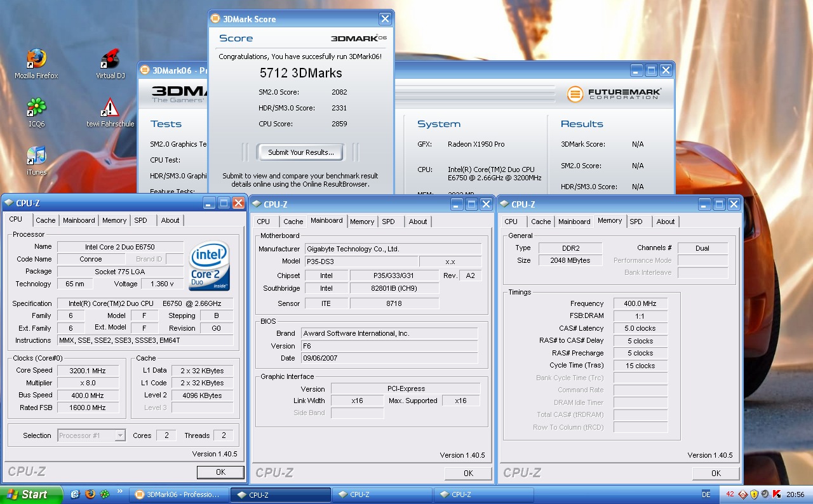Click the Graphic Interface Version PCI-Express
Screen dimensions: 813x504
[406, 388]
